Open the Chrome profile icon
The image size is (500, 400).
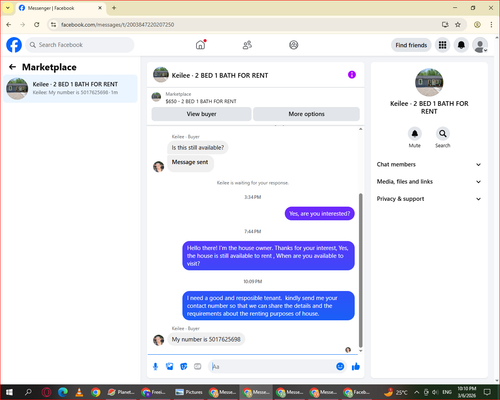click(x=477, y=24)
